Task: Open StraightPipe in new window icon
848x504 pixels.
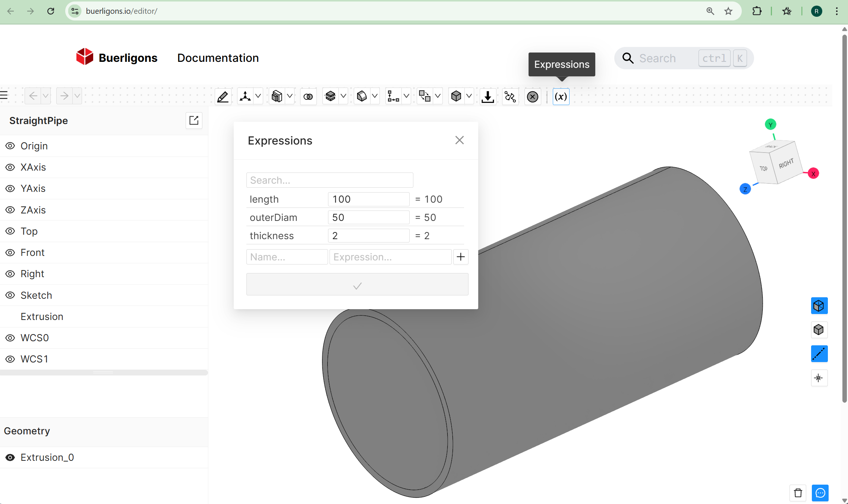Action: [x=194, y=120]
